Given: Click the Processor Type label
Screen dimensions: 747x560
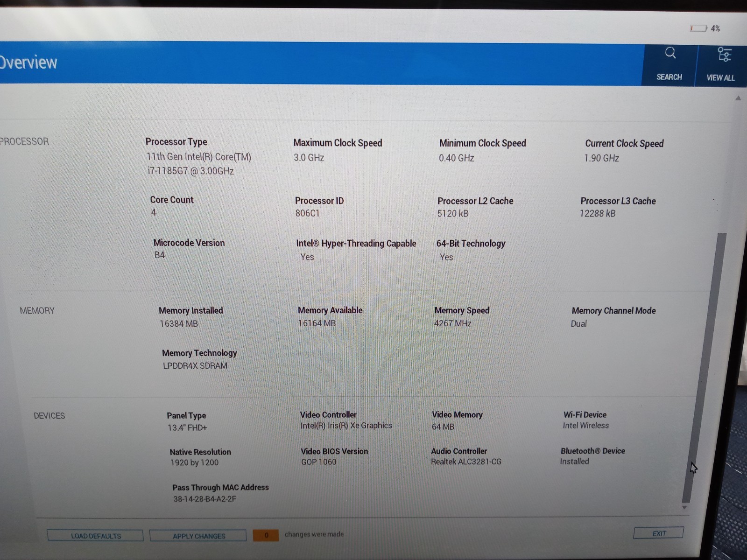Looking at the screenshot, I should (x=176, y=142).
